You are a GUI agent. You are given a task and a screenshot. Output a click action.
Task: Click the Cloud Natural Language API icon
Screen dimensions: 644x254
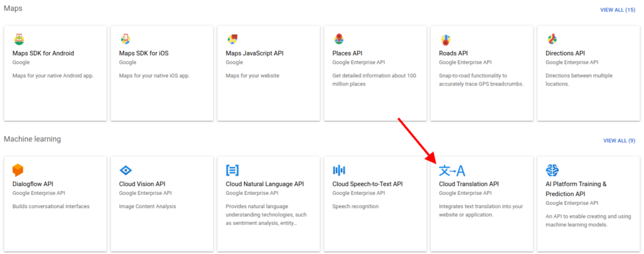[232, 170]
